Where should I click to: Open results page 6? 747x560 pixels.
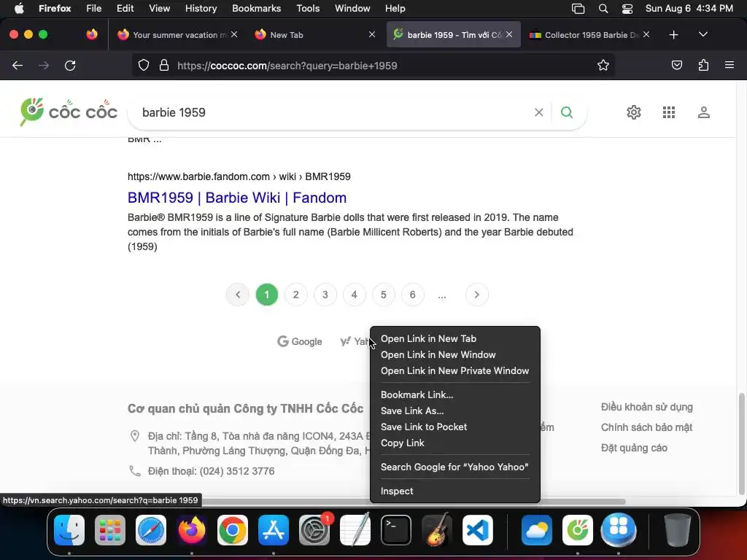click(413, 295)
